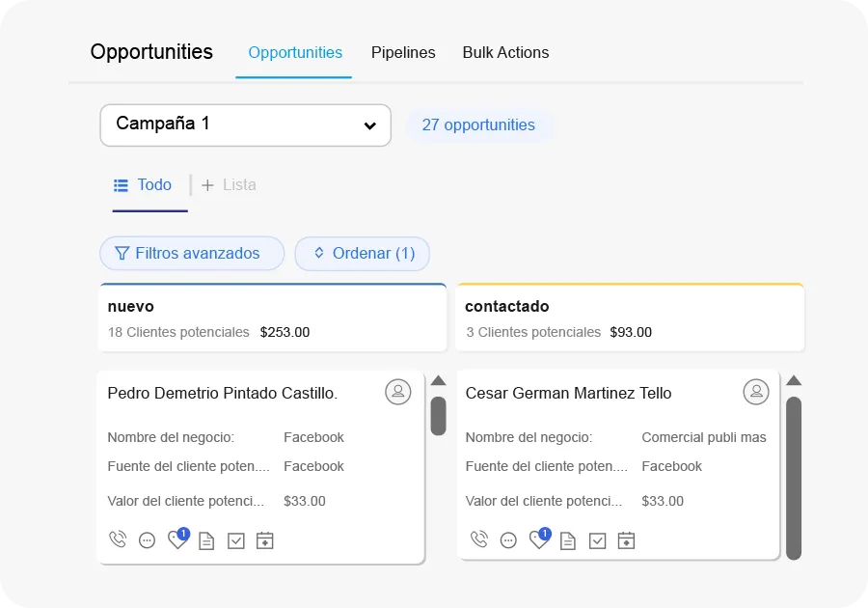This screenshot has height=608, width=868.
Task: Switch to the Pipelines tab
Action: pos(403,53)
